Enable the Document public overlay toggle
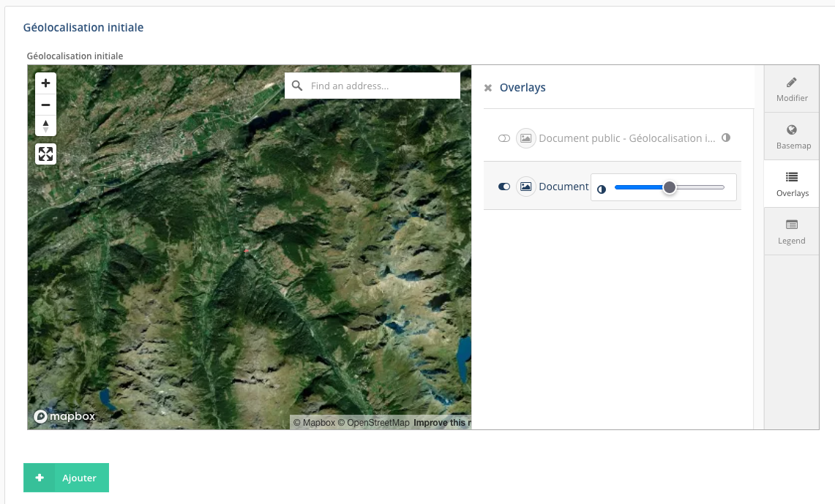The height and width of the screenshot is (504, 835). (x=504, y=138)
